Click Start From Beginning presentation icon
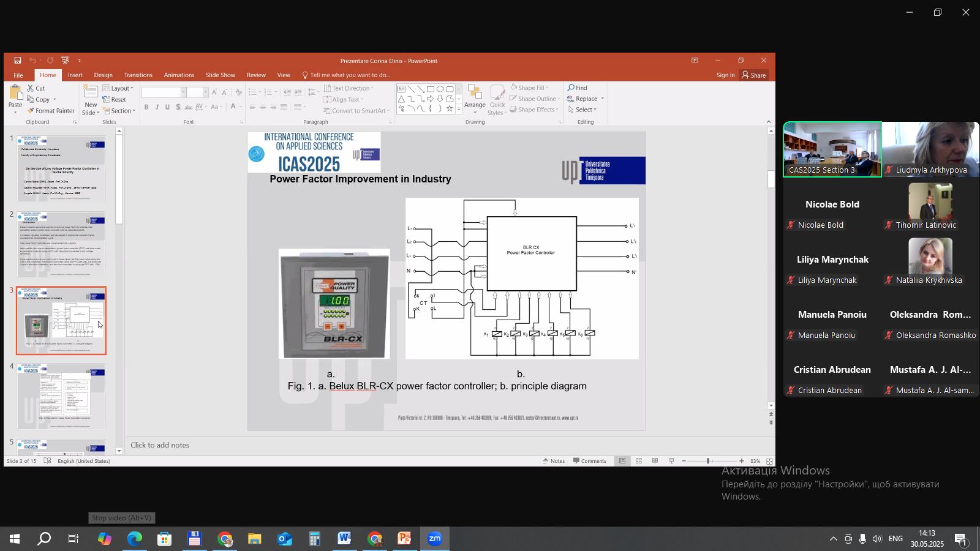Viewport: 980px width, 551px height. coord(65,61)
